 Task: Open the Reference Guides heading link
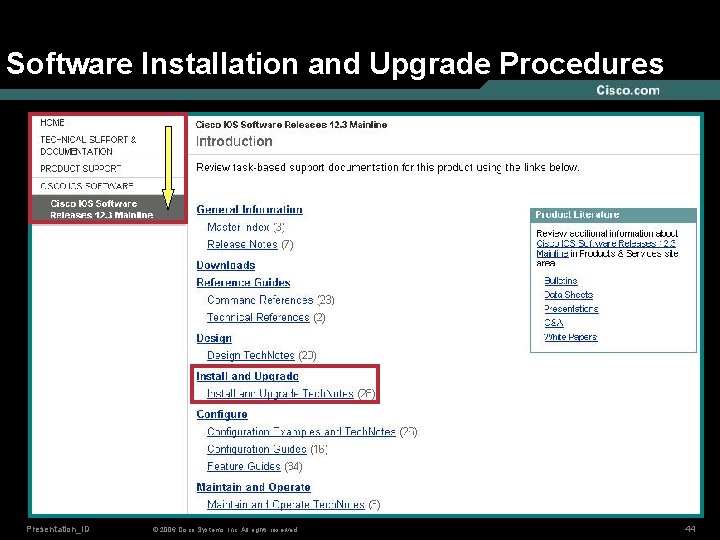tap(243, 282)
